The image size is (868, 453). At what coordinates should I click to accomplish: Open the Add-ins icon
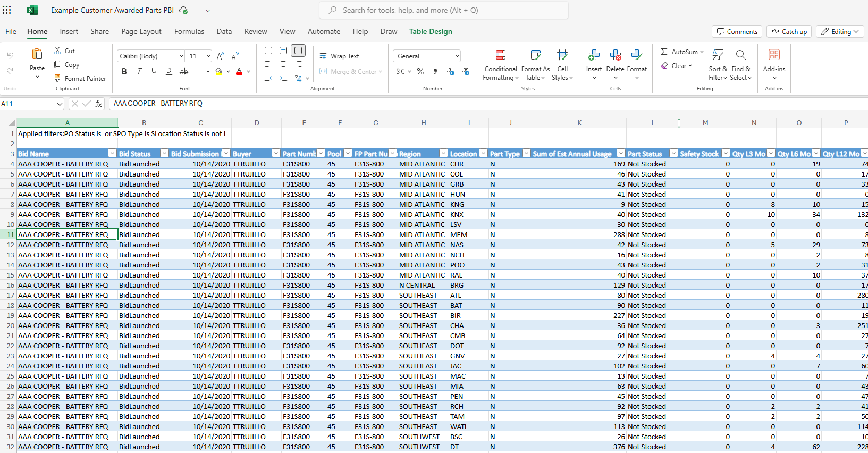click(774, 55)
